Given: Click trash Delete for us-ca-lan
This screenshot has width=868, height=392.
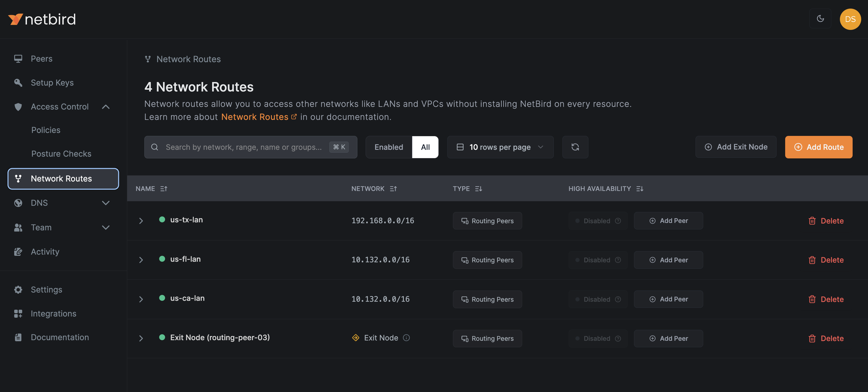Looking at the screenshot, I should click(x=825, y=299).
